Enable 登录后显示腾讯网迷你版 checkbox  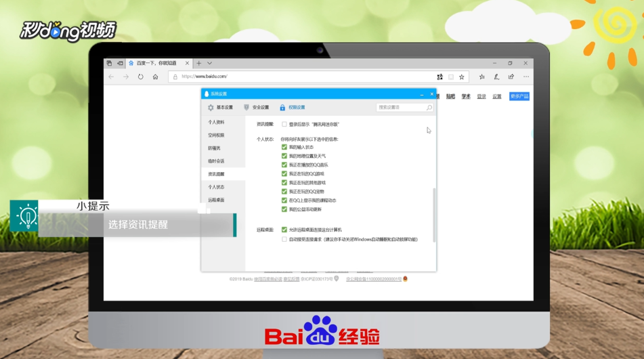pyautogui.click(x=284, y=124)
